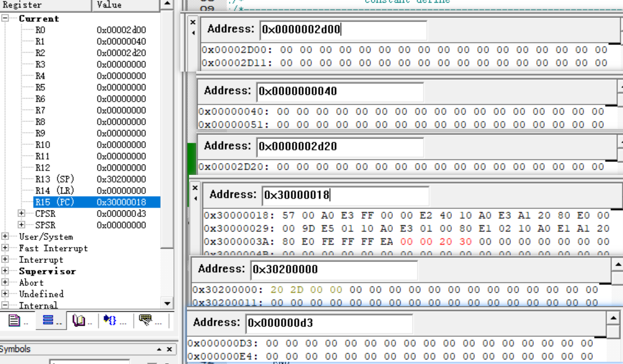Screen dimensions: 623x364
Task: Click the red byte 30 in the 0x3000003A row
Action: (x=465, y=242)
